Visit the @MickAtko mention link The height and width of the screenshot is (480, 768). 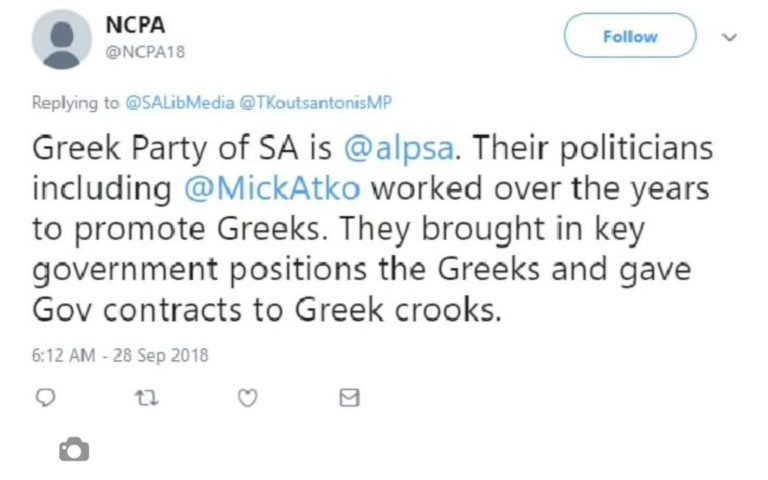[272, 189]
